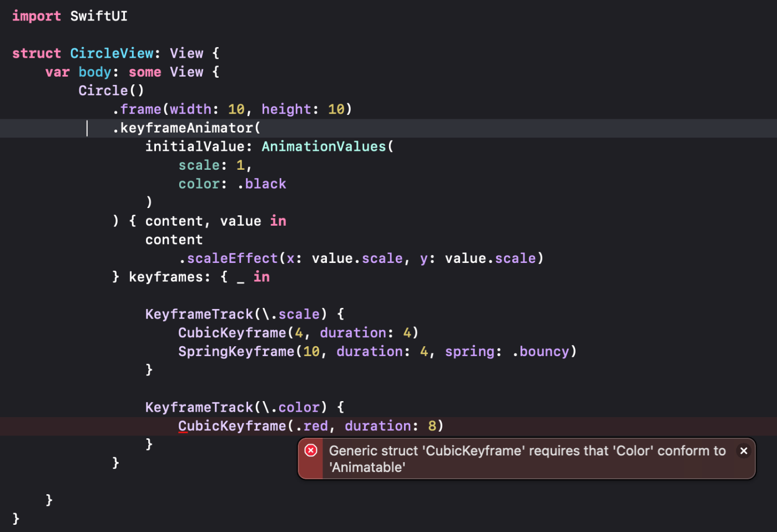Click the 'height: 10' argument
Screen dimensions: 777x532
coord(303,109)
